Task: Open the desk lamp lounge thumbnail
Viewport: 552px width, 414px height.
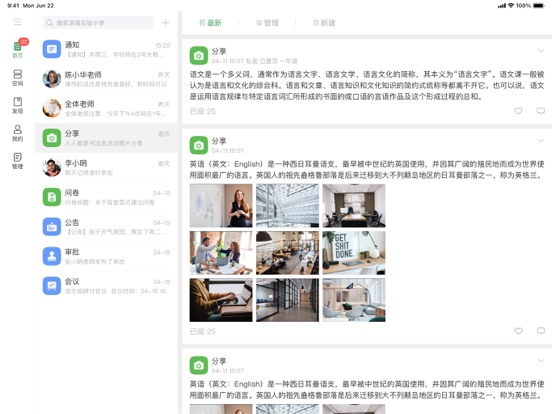Action: point(354,300)
